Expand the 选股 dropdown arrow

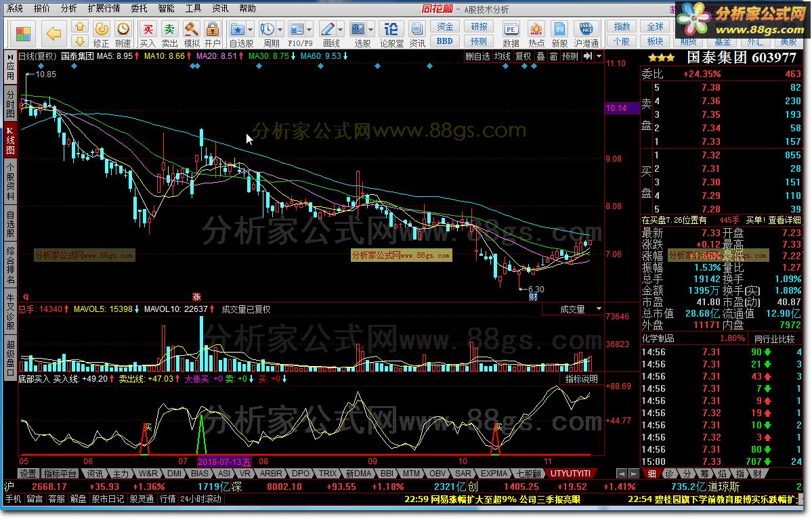(x=371, y=30)
